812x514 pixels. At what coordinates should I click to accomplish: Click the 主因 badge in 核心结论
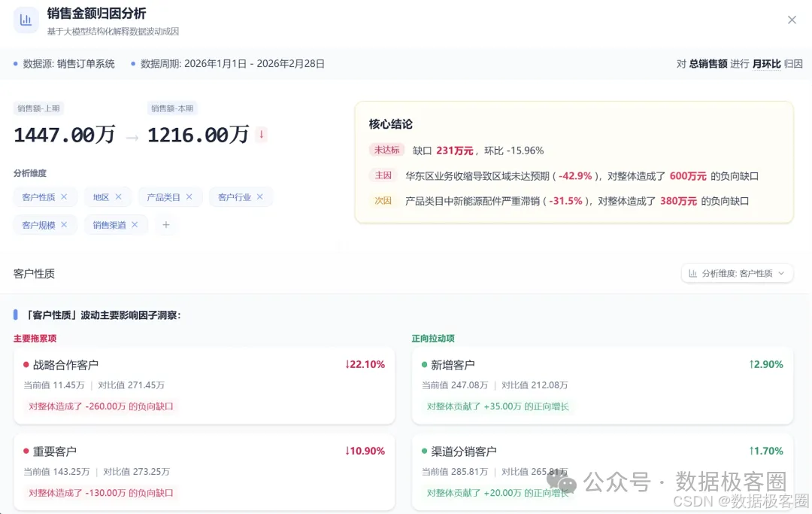383,175
